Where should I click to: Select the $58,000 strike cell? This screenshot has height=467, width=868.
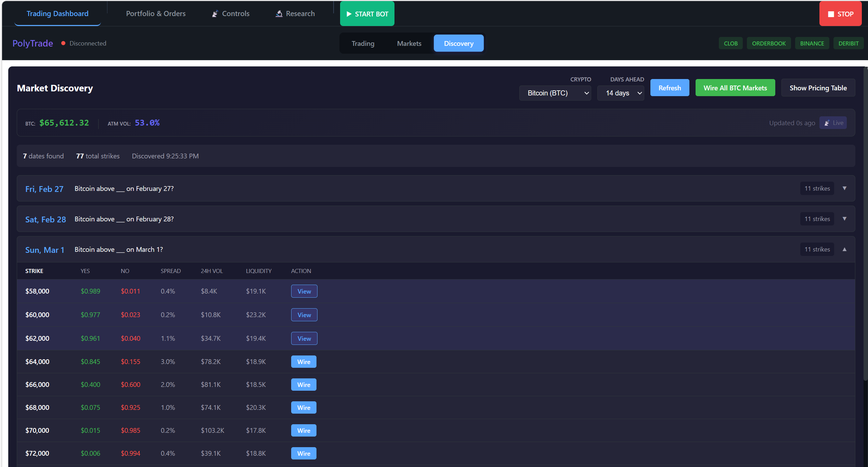(37, 291)
